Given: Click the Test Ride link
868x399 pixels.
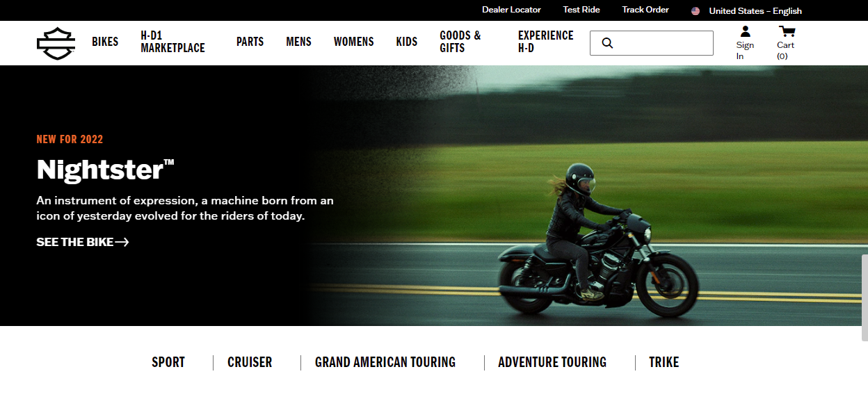Looking at the screenshot, I should [581, 10].
